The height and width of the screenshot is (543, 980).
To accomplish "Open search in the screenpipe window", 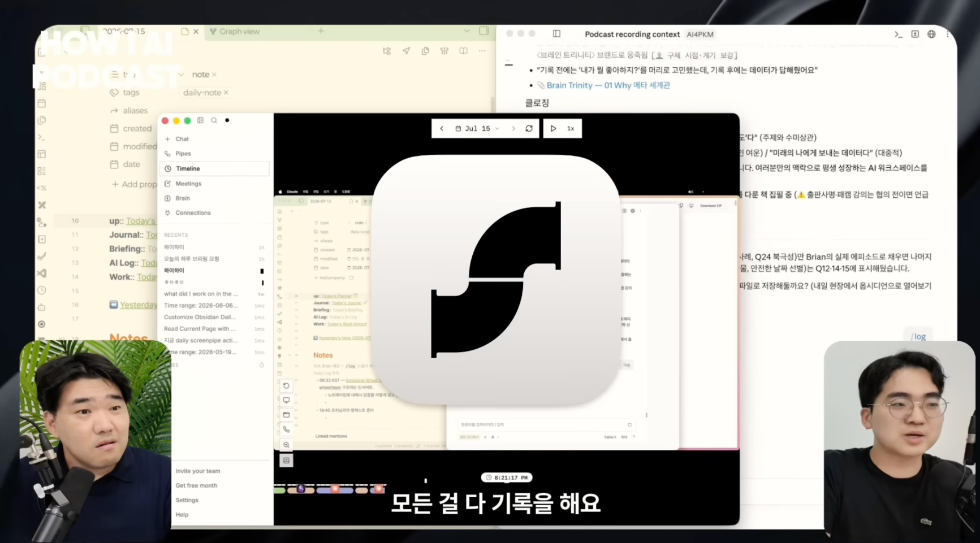I will [214, 120].
